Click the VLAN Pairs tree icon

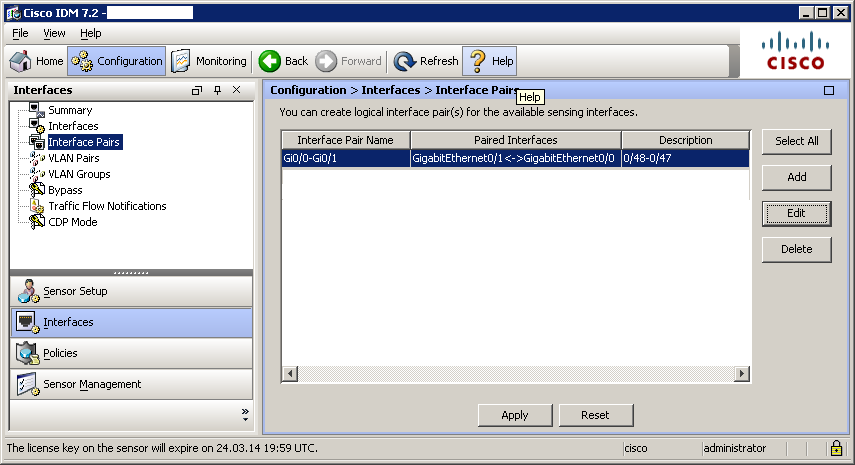pos(37,158)
